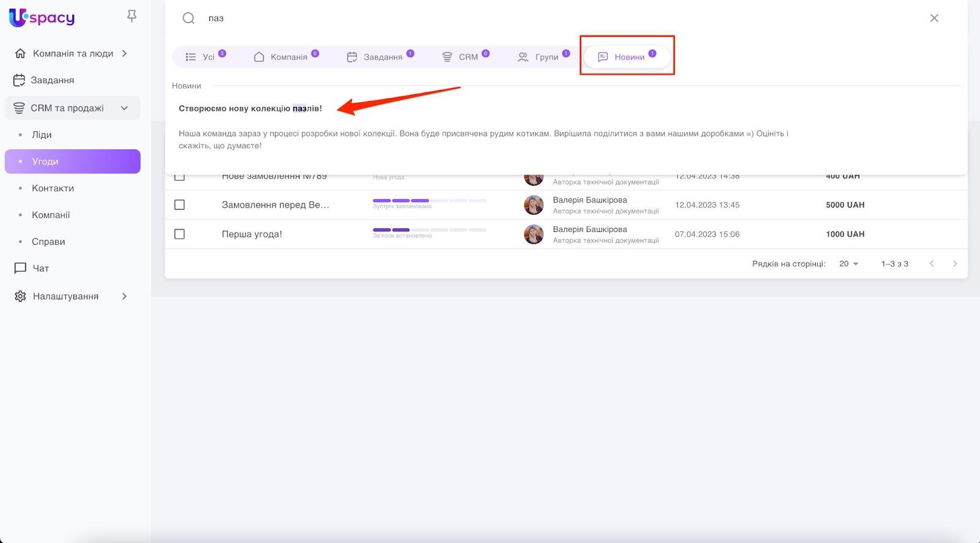Click the pagination text 1–3 з 3
Viewport: 980px width, 543px height.
coord(895,264)
